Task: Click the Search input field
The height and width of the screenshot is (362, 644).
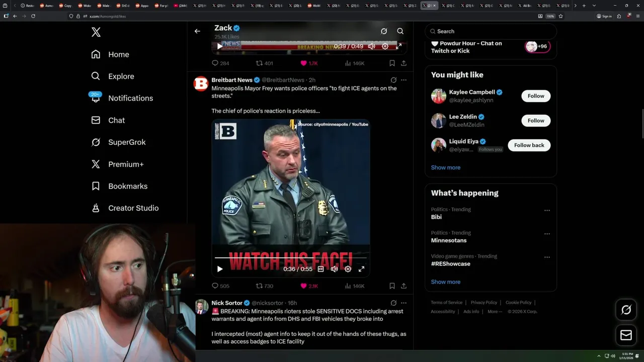Action: coord(491,31)
